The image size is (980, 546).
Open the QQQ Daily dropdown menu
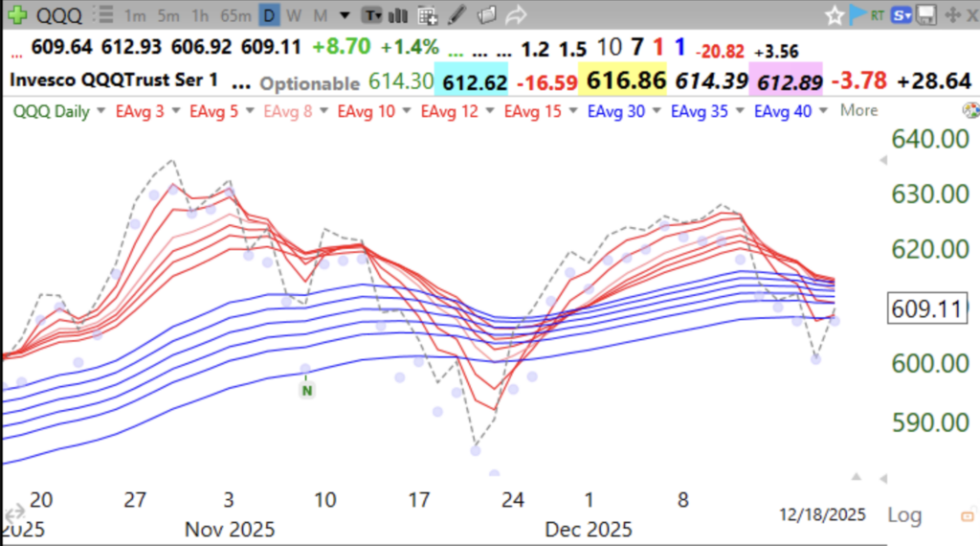(x=99, y=111)
